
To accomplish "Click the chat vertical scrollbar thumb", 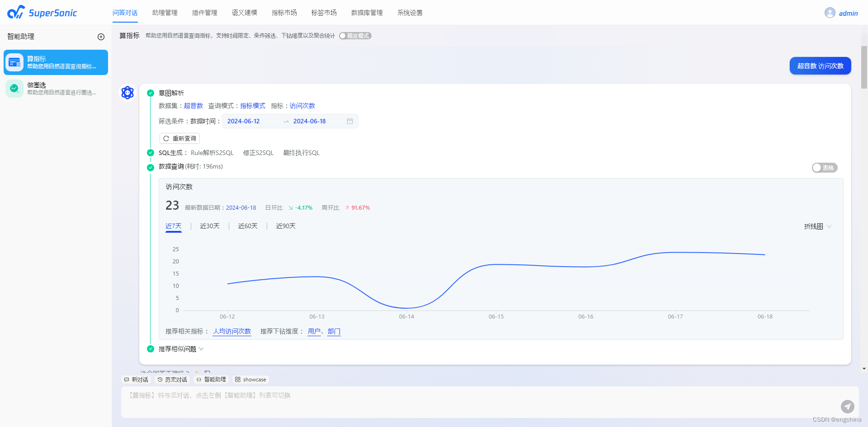I will (864, 67).
